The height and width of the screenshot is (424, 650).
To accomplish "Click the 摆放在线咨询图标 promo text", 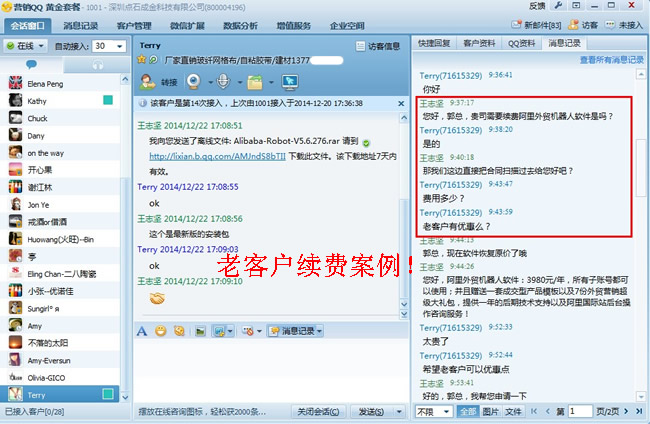I will click(202, 412).
